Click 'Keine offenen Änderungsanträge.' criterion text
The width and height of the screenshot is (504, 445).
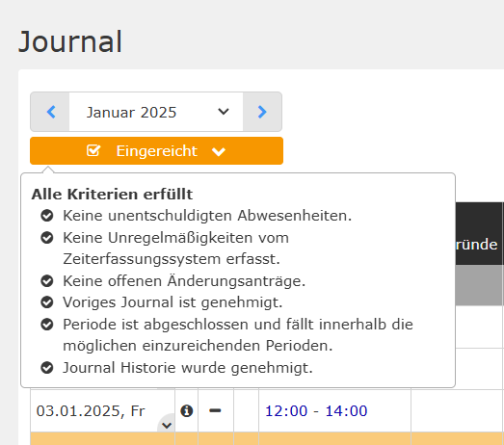(184, 281)
